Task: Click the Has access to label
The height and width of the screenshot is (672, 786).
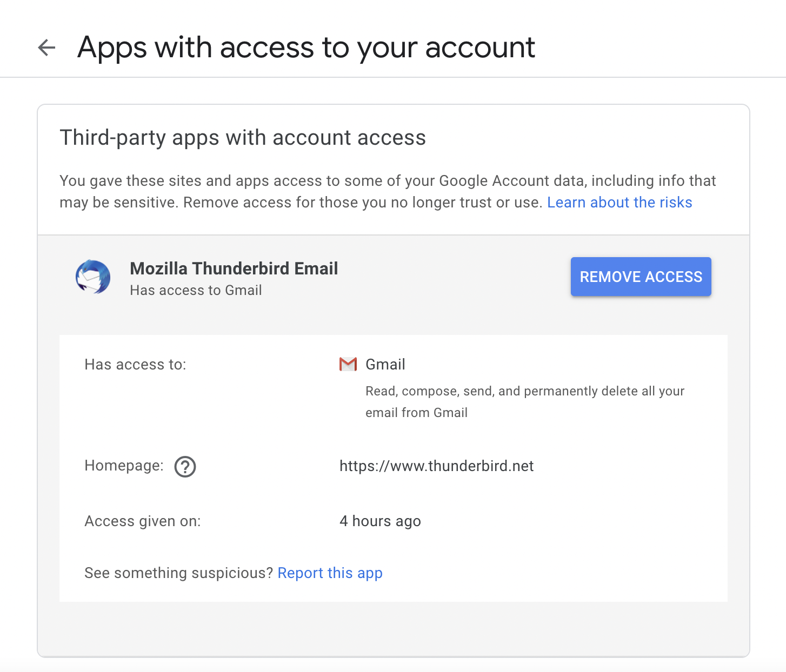Action: [x=135, y=365]
